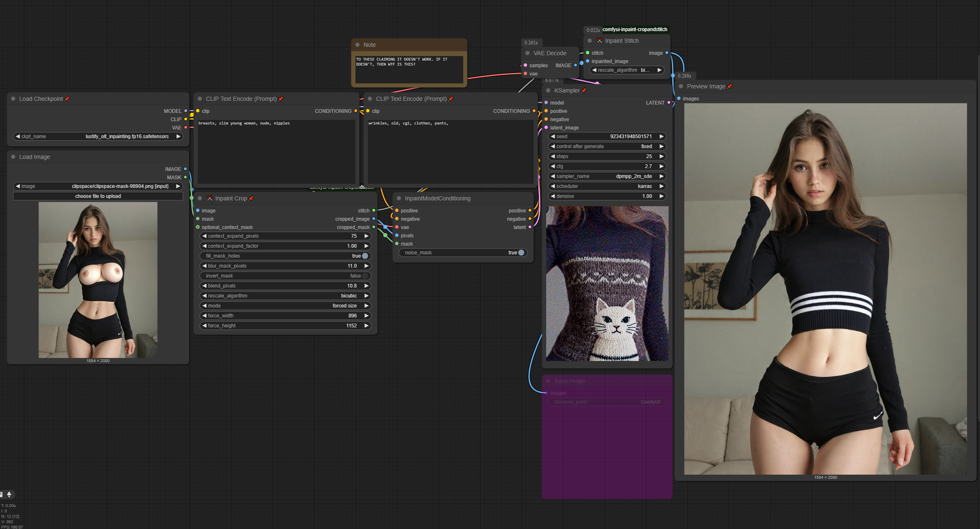
Task: Click the choose file to upload button
Action: click(x=98, y=196)
